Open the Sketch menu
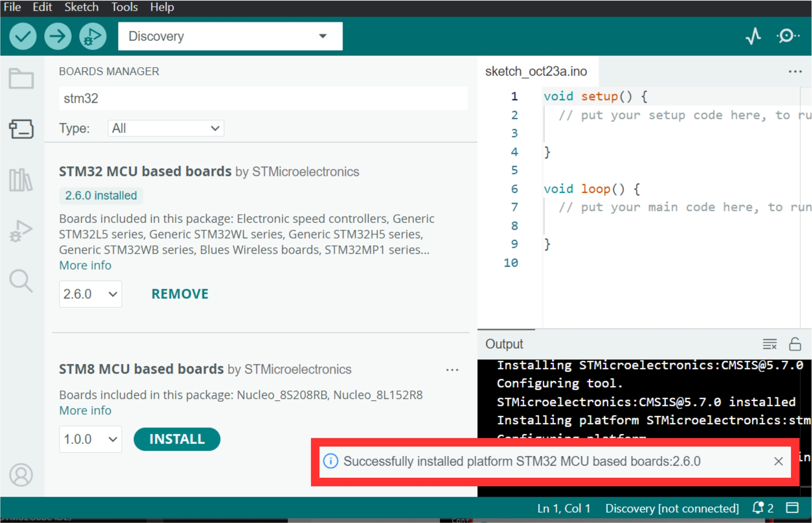The image size is (812, 523). pyautogui.click(x=81, y=7)
